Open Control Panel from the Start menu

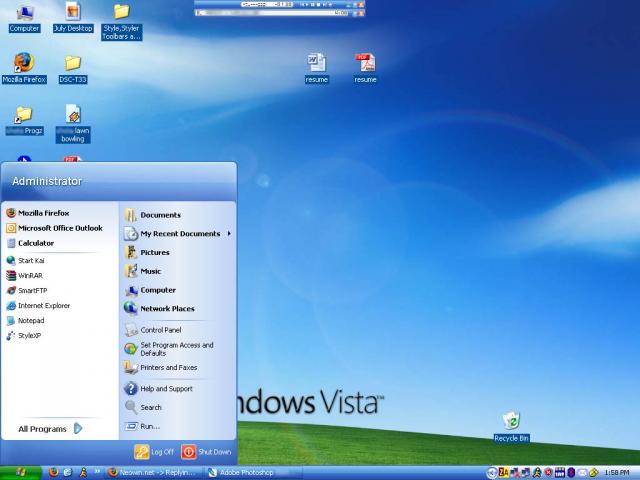153,330
